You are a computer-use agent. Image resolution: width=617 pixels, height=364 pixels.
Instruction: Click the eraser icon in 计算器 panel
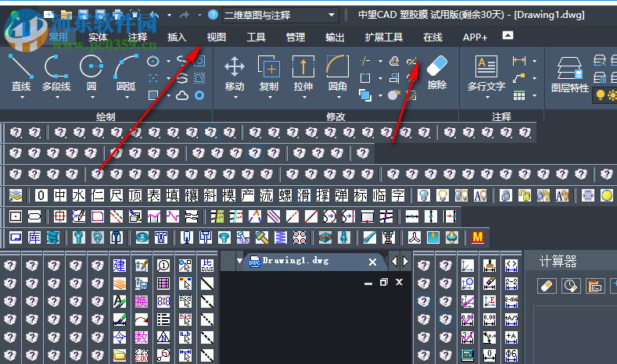pos(547,286)
